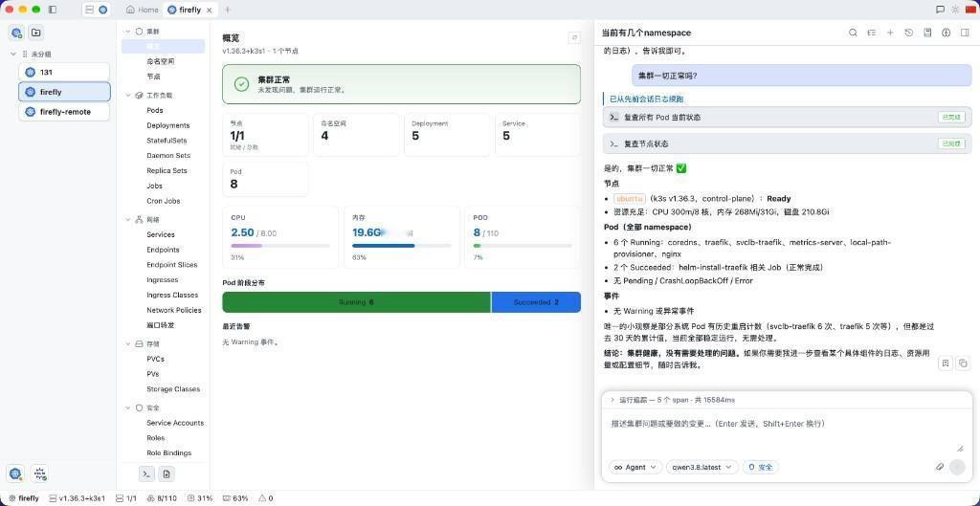Open chat history with the clock icon

pyautogui.click(x=909, y=33)
